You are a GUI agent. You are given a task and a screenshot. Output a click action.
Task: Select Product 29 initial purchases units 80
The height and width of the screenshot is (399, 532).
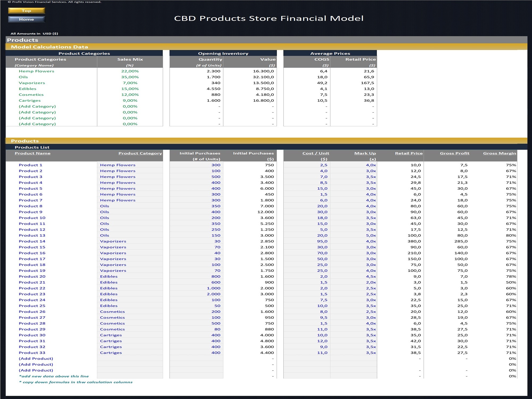196,329
